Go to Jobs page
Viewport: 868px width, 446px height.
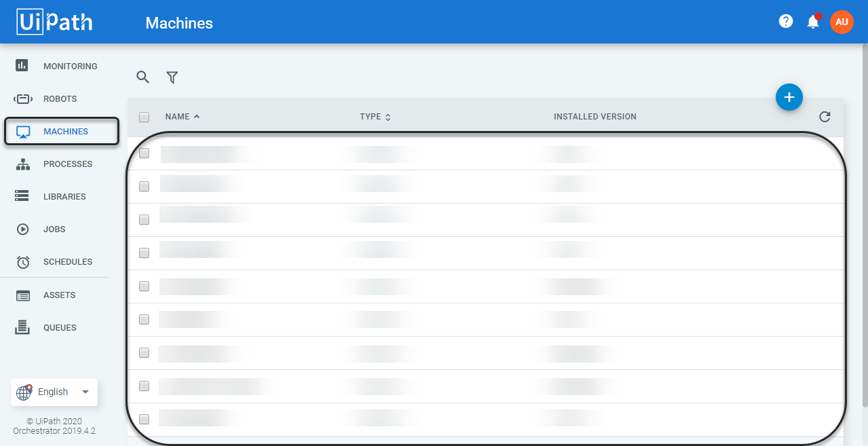point(54,229)
